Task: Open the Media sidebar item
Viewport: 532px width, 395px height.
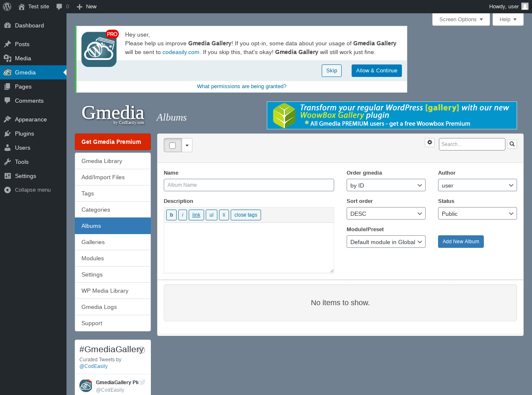Action: coord(33,58)
